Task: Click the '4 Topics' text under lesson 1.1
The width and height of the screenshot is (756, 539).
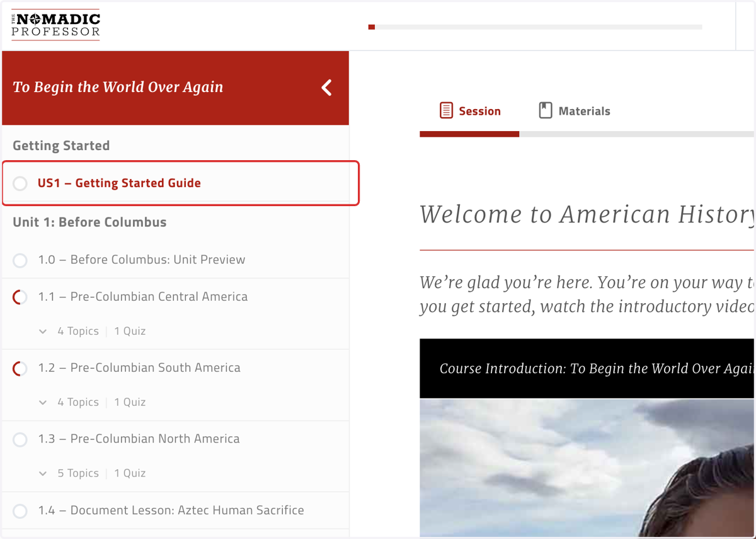Action: click(x=78, y=331)
